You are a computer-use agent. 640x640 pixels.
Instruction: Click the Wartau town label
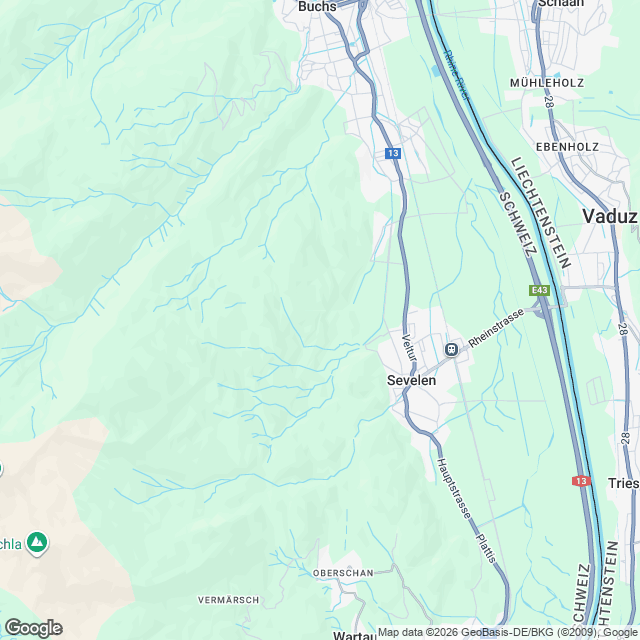point(354,636)
